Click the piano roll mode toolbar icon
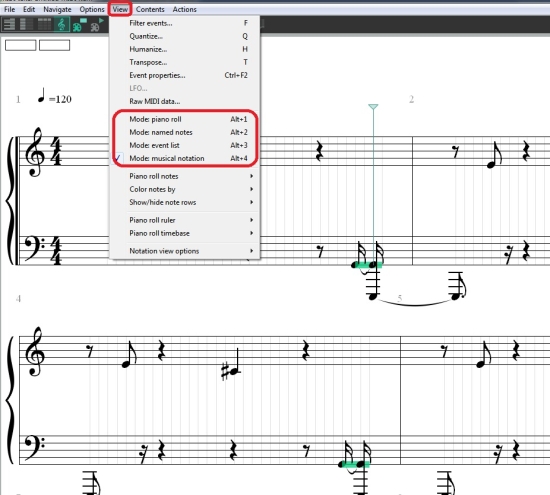The height and width of the screenshot is (495, 550). click(9, 24)
